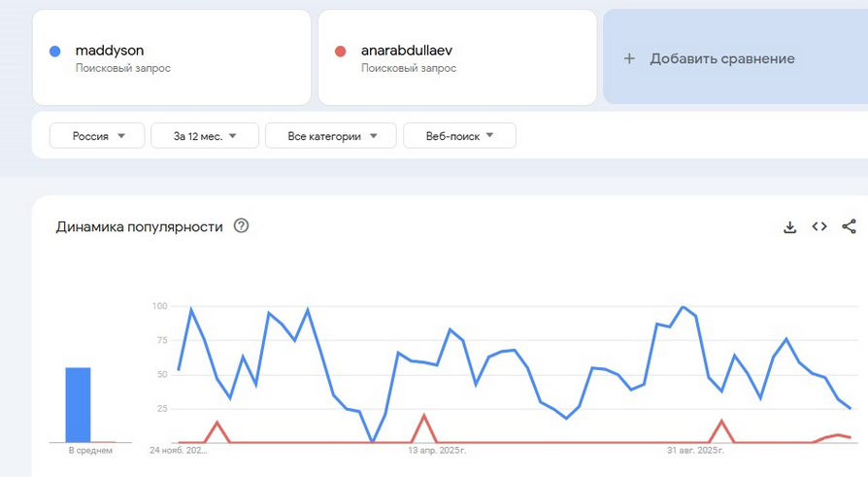Click the Динамика популярности heading
The height and width of the screenshot is (477, 868).
point(140,226)
